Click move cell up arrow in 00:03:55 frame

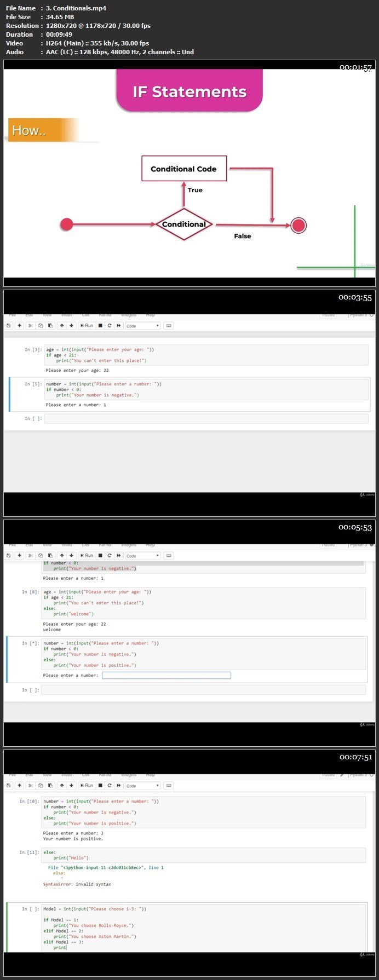pos(62,326)
